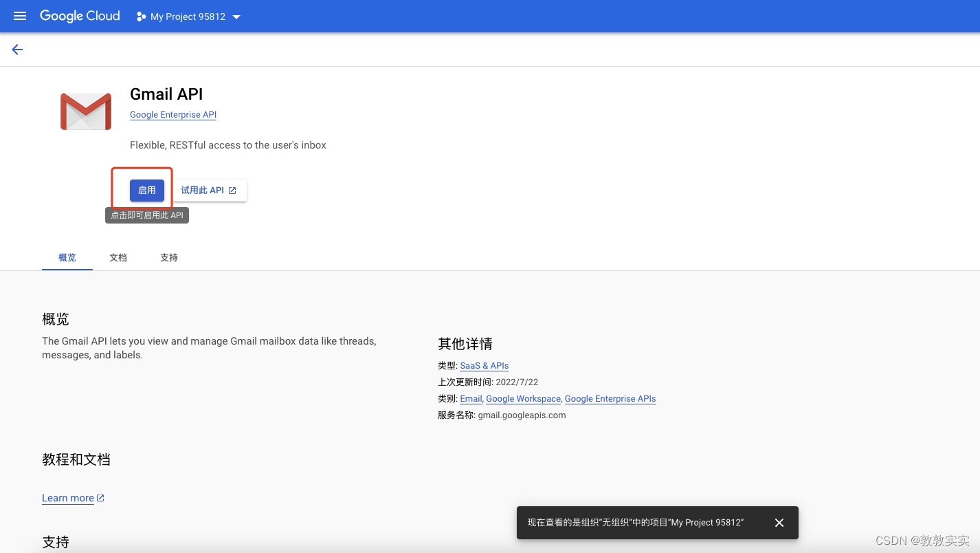Click the project dropdown arrow

[x=236, y=17]
